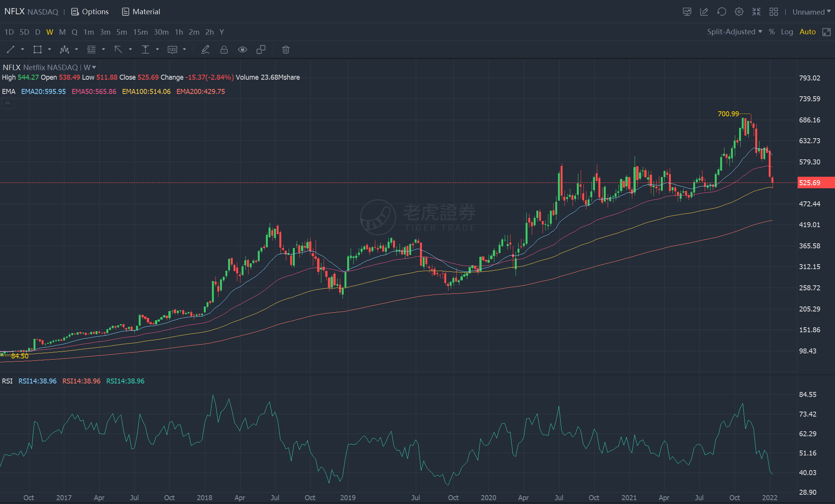Viewport: 835px width, 504px height.
Task: Expand the Split-Adjusted dropdown
Action: [734, 32]
